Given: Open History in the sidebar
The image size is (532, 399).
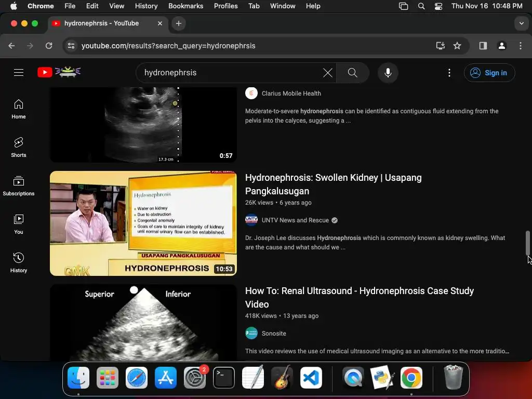Looking at the screenshot, I should pos(19,262).
